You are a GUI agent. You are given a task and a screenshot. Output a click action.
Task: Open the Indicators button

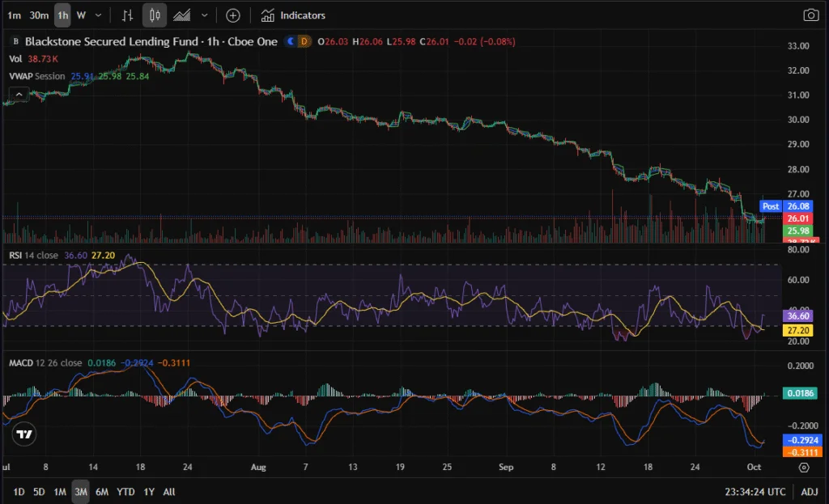point(293,15)
